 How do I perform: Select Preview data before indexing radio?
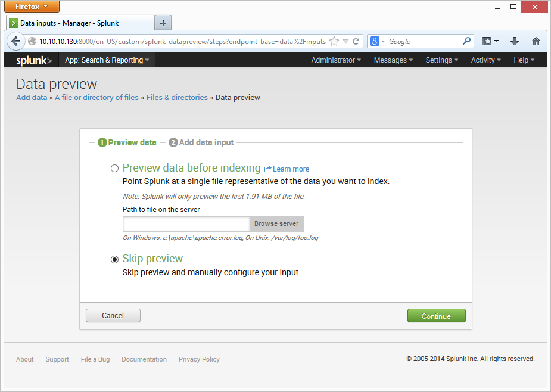tap(114, 169)
